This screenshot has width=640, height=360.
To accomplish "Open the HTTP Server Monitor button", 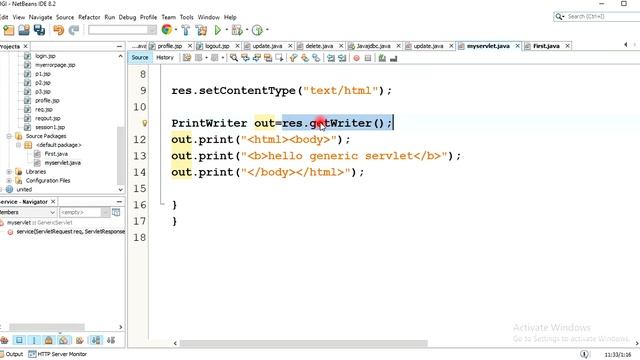I will [x=58, y=354].
